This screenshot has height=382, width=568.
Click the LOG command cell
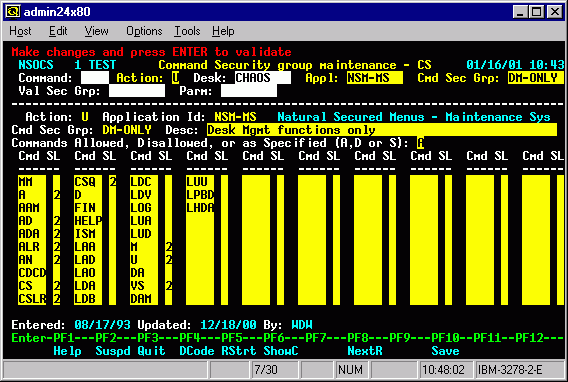144,208
